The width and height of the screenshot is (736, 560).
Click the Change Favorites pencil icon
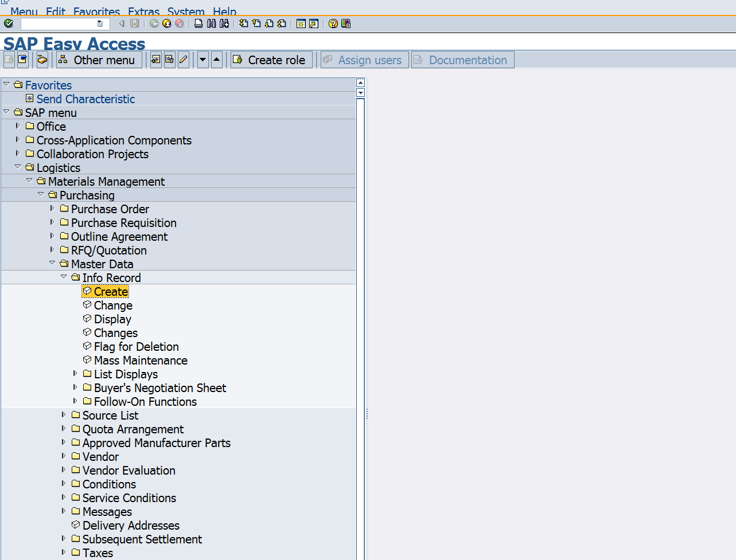(x=184, y=60)
